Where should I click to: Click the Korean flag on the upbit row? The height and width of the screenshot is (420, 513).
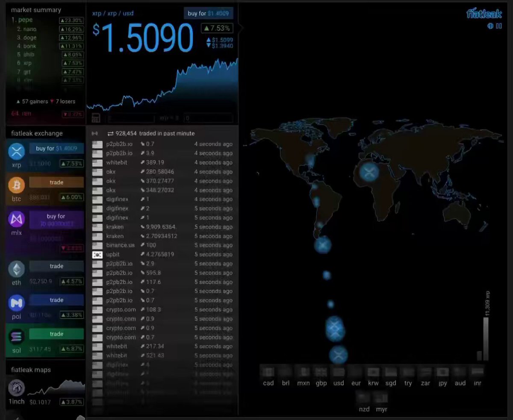(x=97, y=255)
